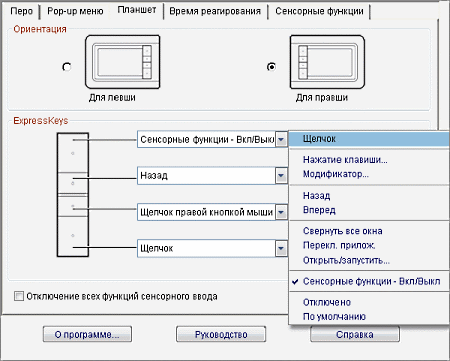Choose the 'Для правши' radio button

click(x=271, y=67)
